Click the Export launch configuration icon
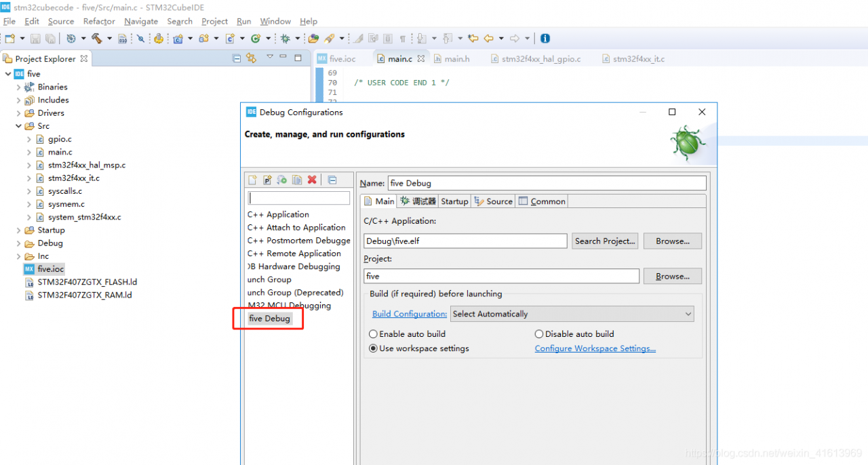 click(x=282, y=180)
